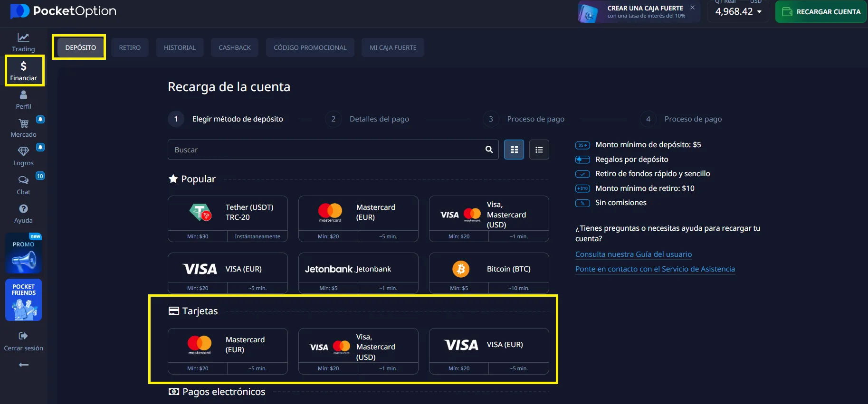Choose the Jetonbank deposit method
The image size is (868, 404).
click(358, 273)
